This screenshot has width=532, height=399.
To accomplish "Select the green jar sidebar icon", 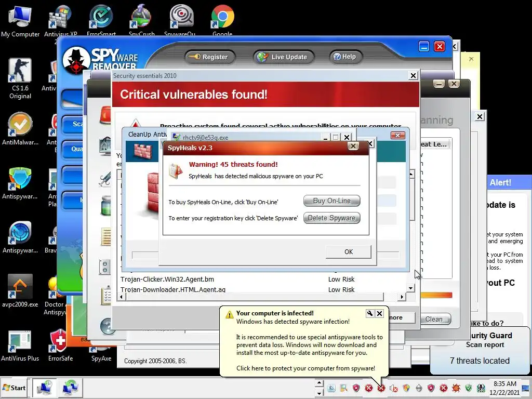I will coord(106,206).
